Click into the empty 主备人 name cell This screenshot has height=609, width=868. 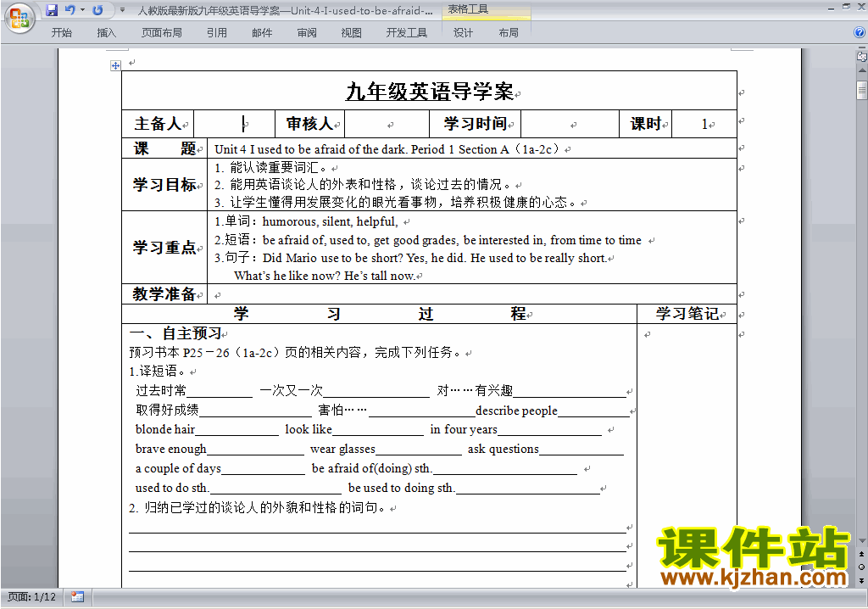[234, 124]
